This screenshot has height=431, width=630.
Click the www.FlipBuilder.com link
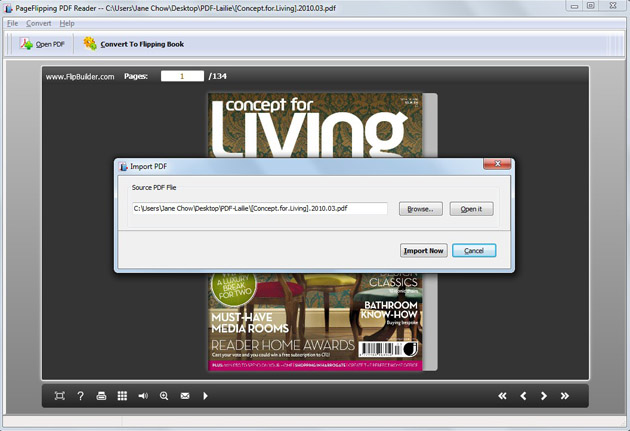[80, 77]
